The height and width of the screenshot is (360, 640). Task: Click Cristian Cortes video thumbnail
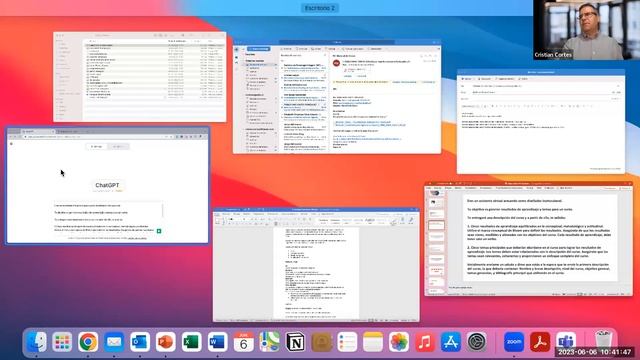[x=587, y=30]
